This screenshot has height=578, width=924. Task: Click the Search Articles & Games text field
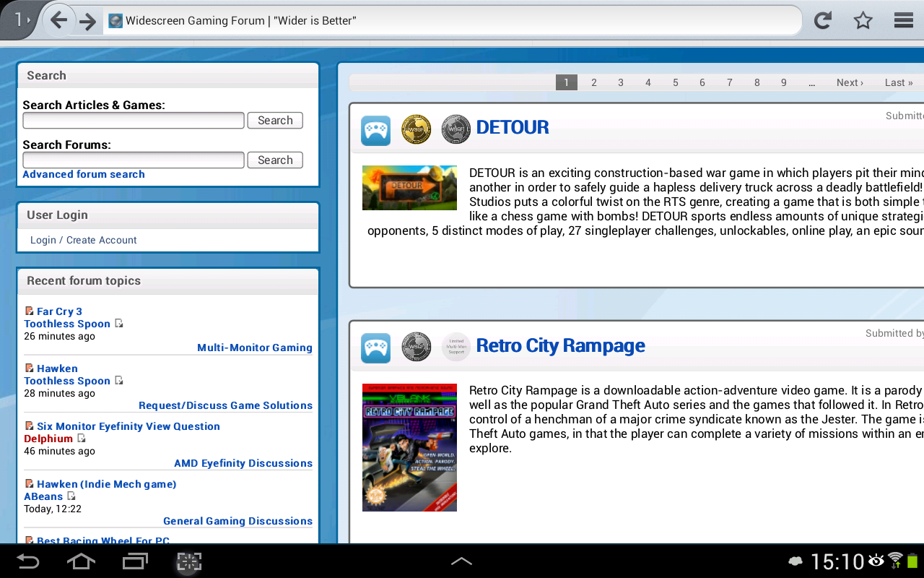pyautogui.click(x=134, y=121)
